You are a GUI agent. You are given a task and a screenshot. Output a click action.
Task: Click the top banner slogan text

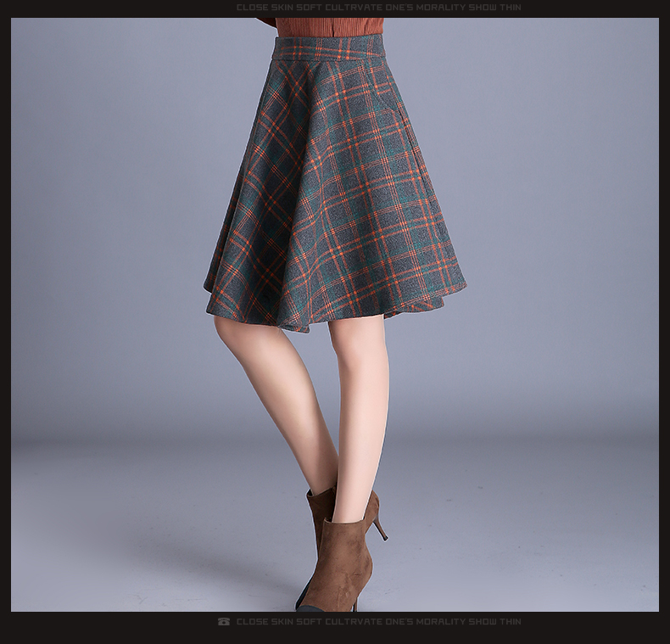tap(378, 8)
